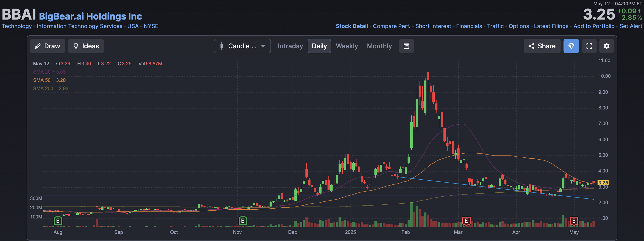Click Information Technology Services industry link
This screenshot has height=241, width=644.
pyautogui.click(x=80, y=26)
